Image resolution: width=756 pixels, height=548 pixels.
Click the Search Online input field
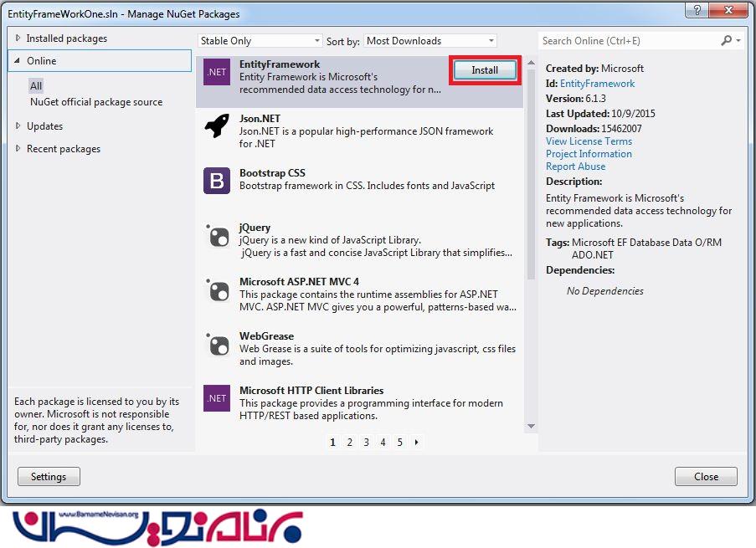point(628,40)
